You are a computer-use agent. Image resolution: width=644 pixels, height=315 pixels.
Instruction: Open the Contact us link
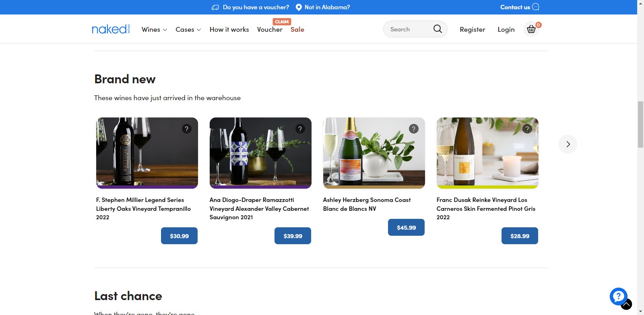pyautogui.click(x=515, y=7)
